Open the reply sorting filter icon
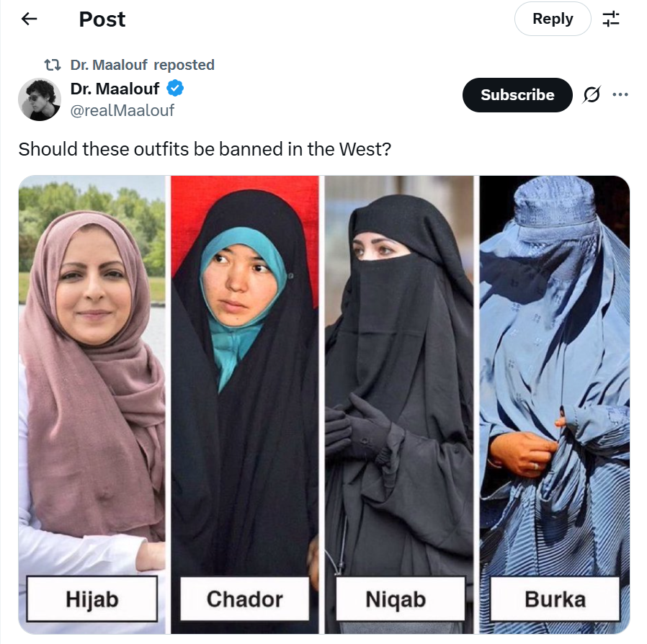The width and height of the screenshot is (647, 644). (x=611, y=19)
